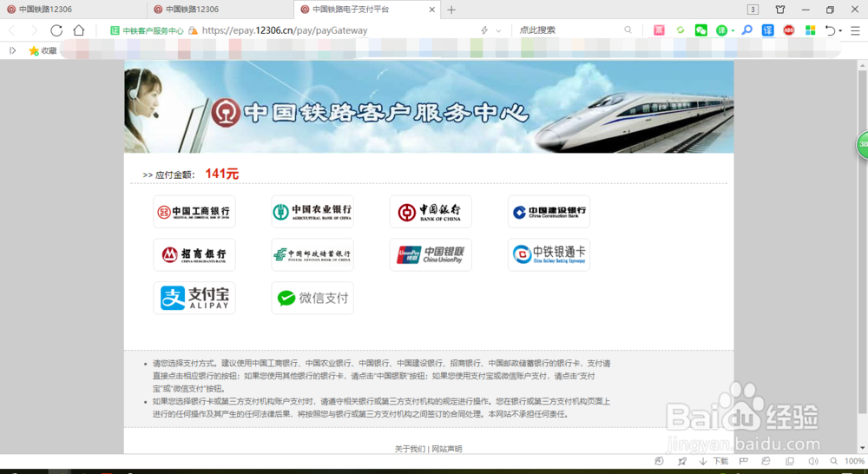
Task: Click the lock warning icon before the URL
Action: point(193,30)
